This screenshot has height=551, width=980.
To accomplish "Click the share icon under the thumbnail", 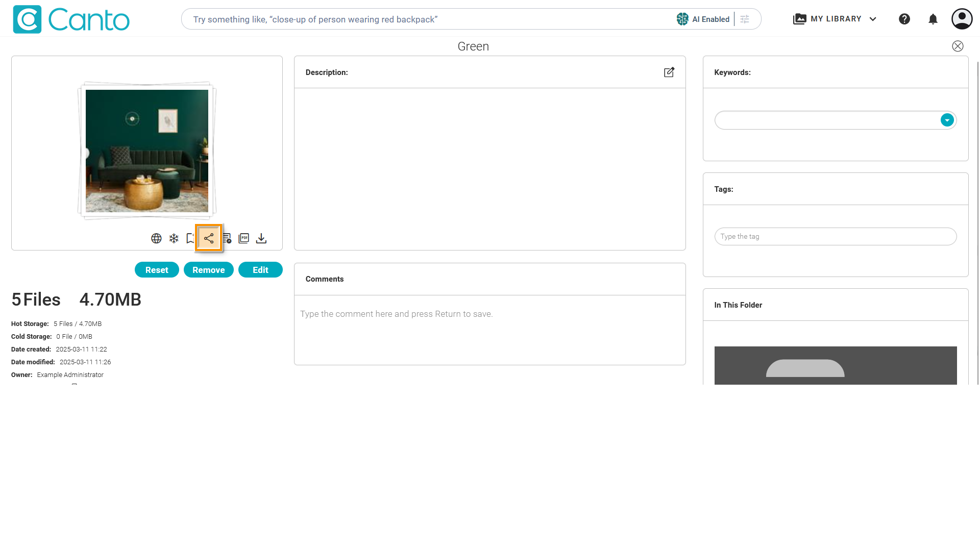I will tap(209, 238).
